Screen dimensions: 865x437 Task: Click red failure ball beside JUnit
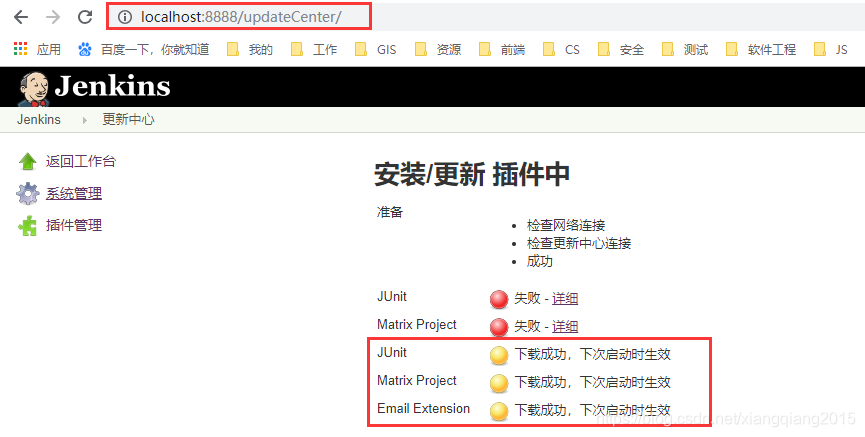click(499, 299)
